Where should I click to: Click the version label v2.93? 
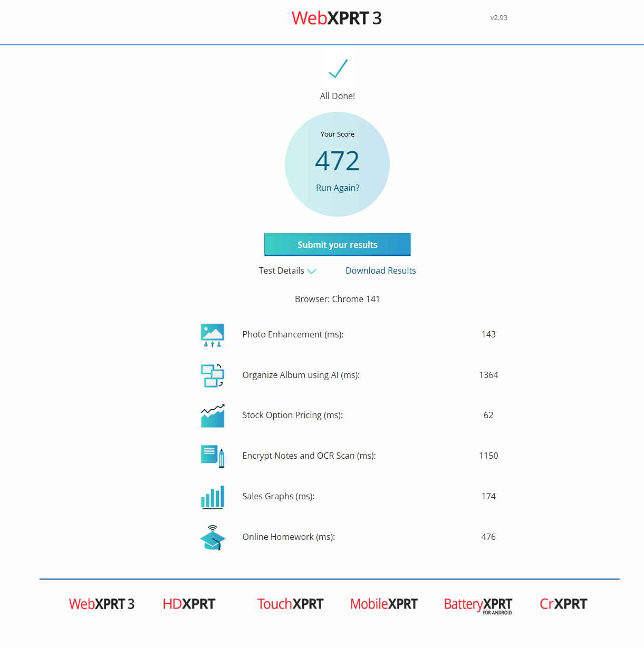pyautogui.click(x=499, y=17)
